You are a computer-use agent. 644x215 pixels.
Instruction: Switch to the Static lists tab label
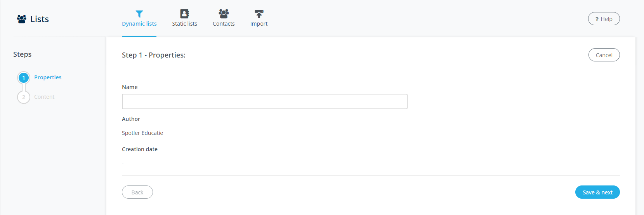pyautogui.click(x=185, y=24)
